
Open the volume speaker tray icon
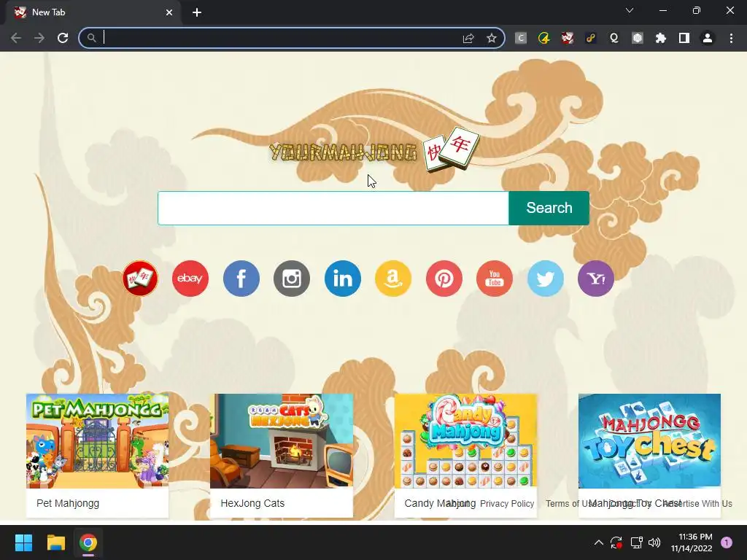click(x=654, y=542)
